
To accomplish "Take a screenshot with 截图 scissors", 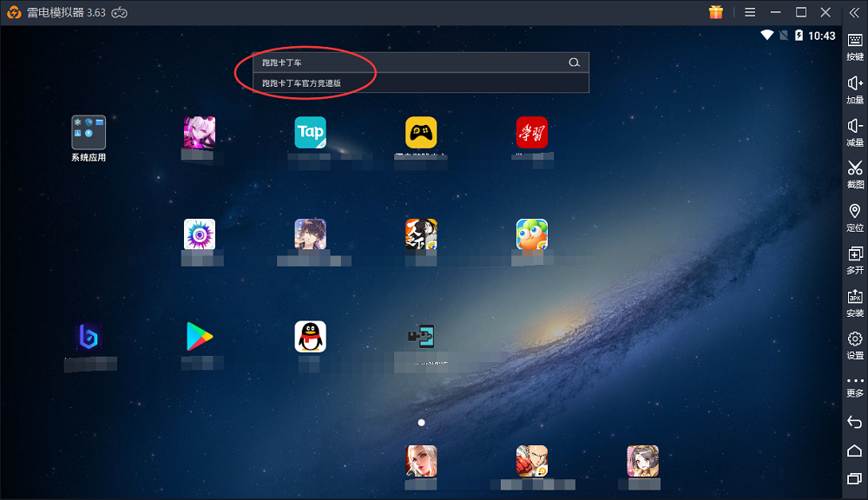I will pyautogui.click(x=855, y=175).
